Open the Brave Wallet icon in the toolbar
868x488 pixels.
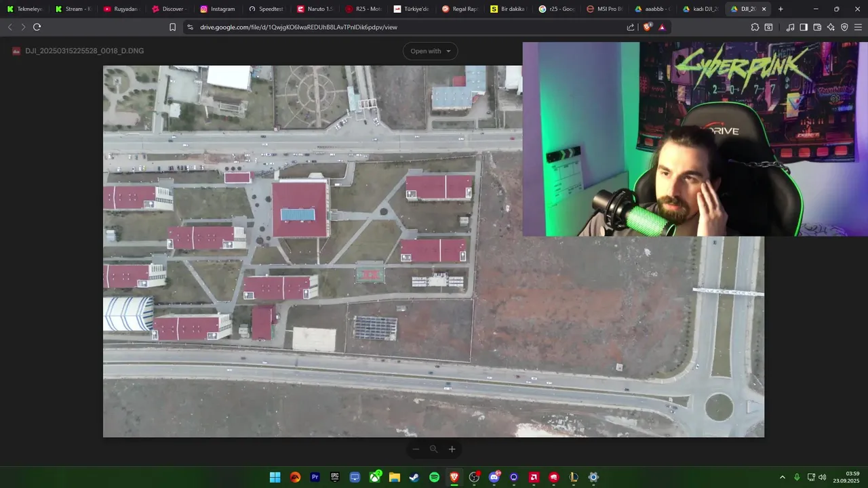[x=817, y=27]
